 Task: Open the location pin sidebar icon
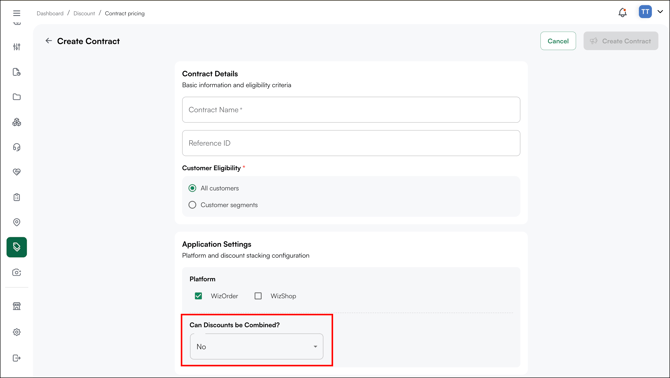pyautogui.click(x=17, y=222)
